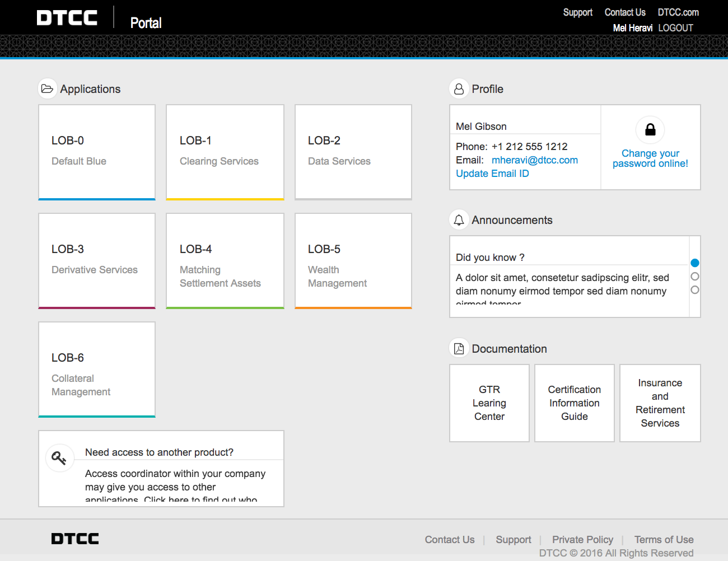Open the GTR Learing Center document
The width and height of the screenshot is (728, 561).
pyautogui.click(x=489, y=403)
